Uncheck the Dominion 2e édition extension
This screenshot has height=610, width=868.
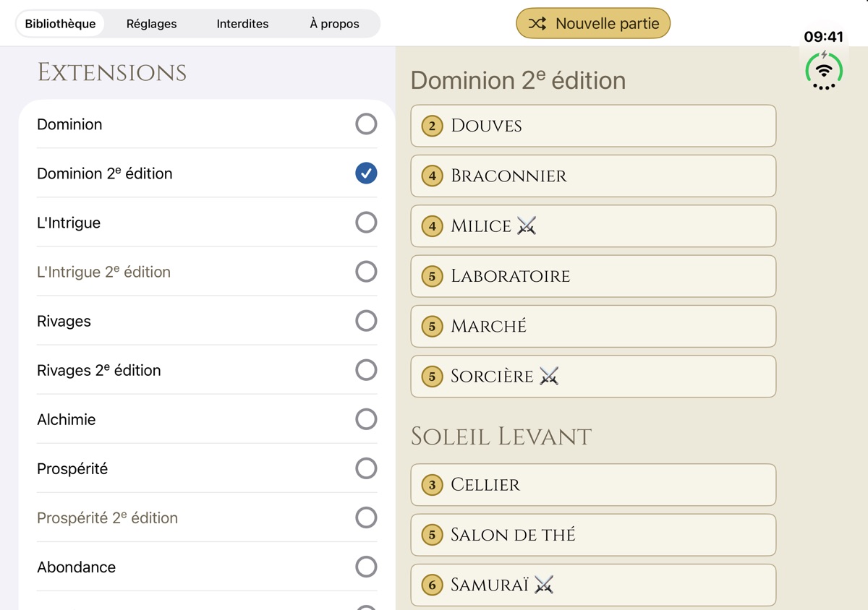point(366,173)
